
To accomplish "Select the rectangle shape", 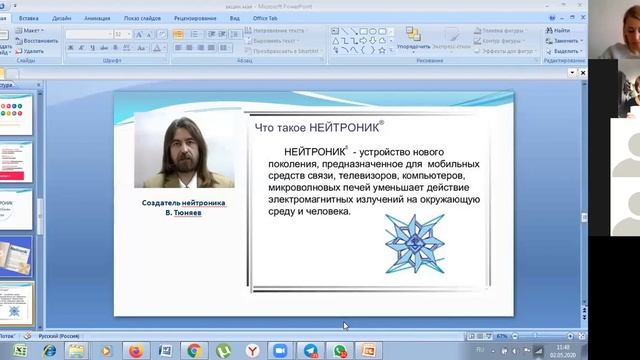I will coord(363,31).
